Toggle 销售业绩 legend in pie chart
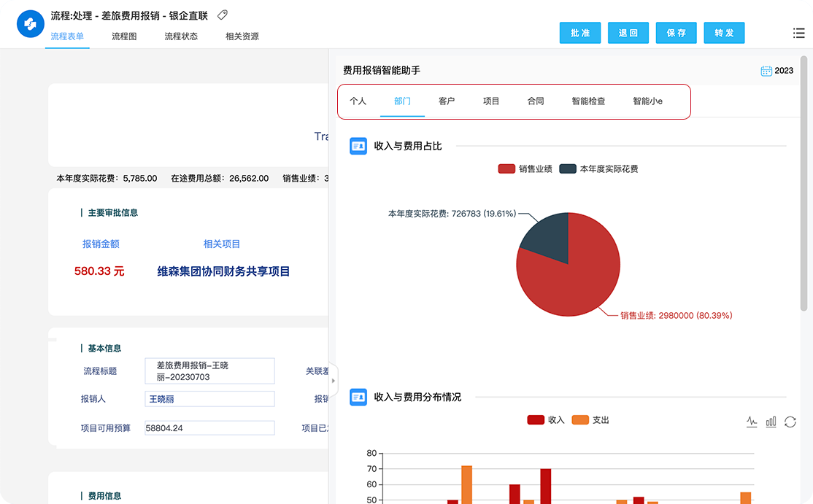813x504 pixels. [525, 169]
